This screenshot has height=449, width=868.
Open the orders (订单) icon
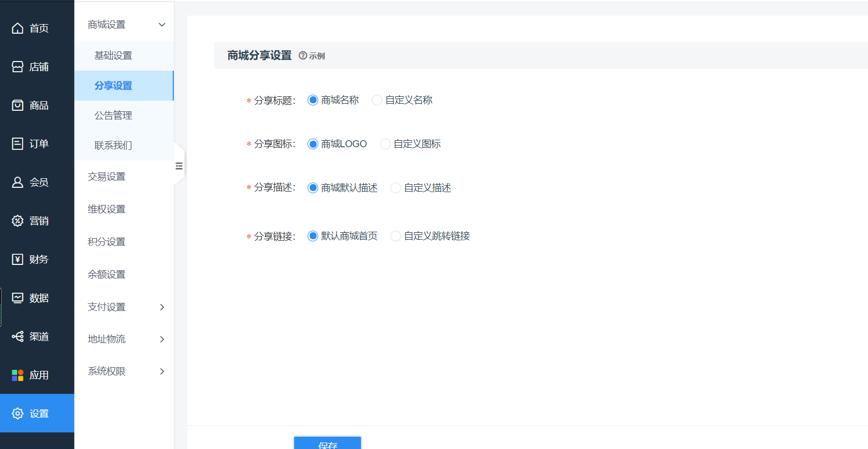coord(18,144)
